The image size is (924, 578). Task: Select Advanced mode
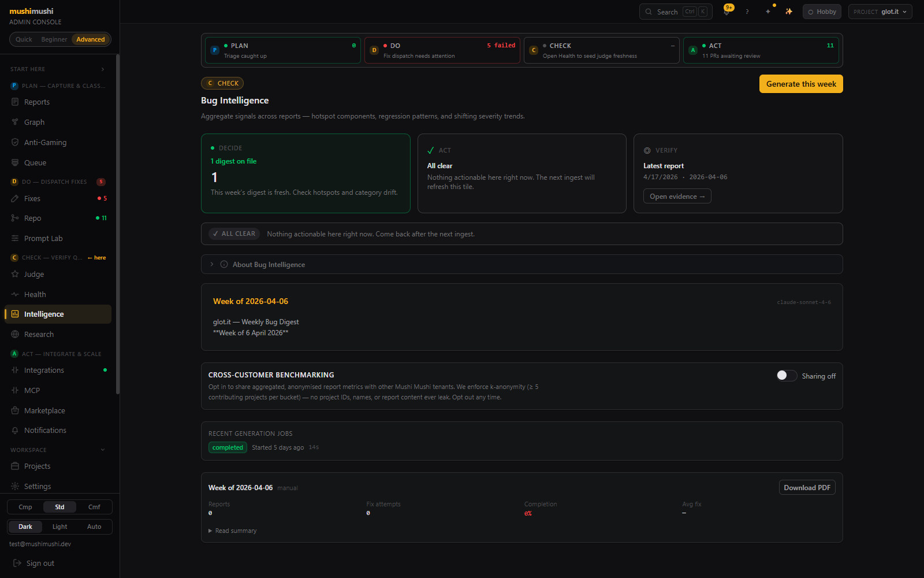click(x=91, y=39)
